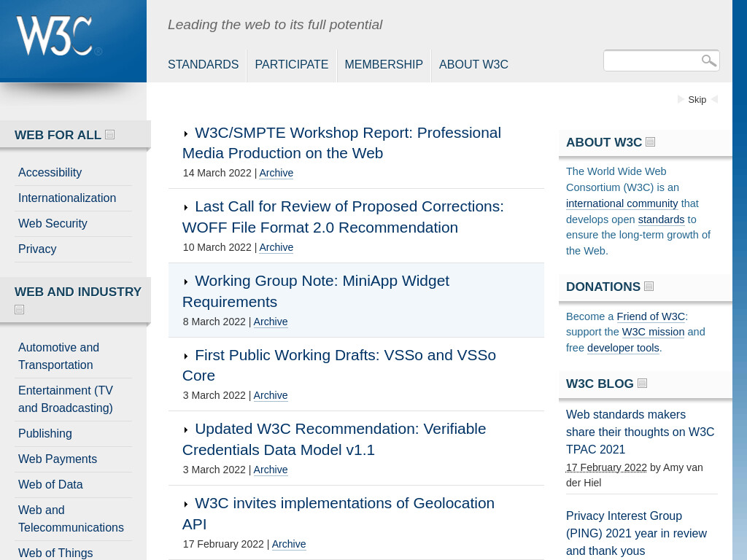Click the small icon next to W3C BLOG heading

click(642, 384)
